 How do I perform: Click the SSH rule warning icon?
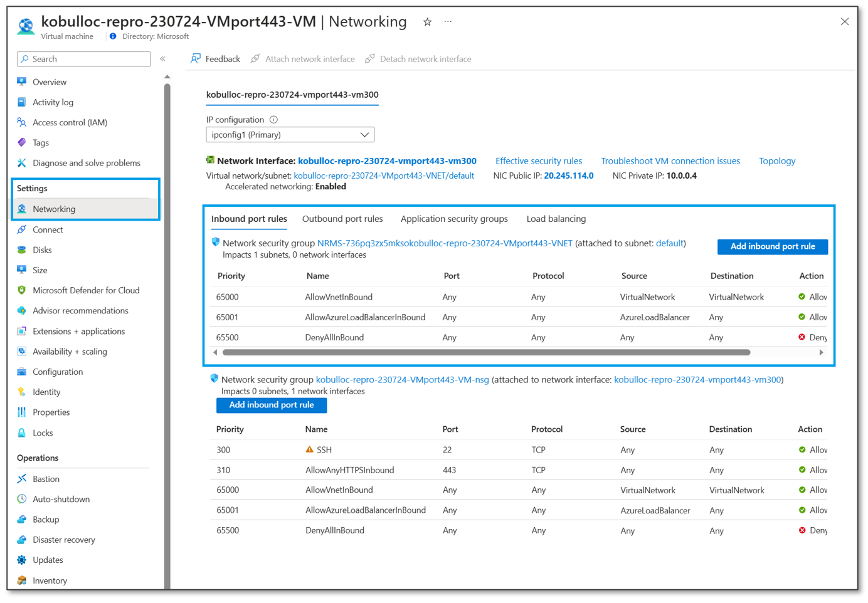309,449
